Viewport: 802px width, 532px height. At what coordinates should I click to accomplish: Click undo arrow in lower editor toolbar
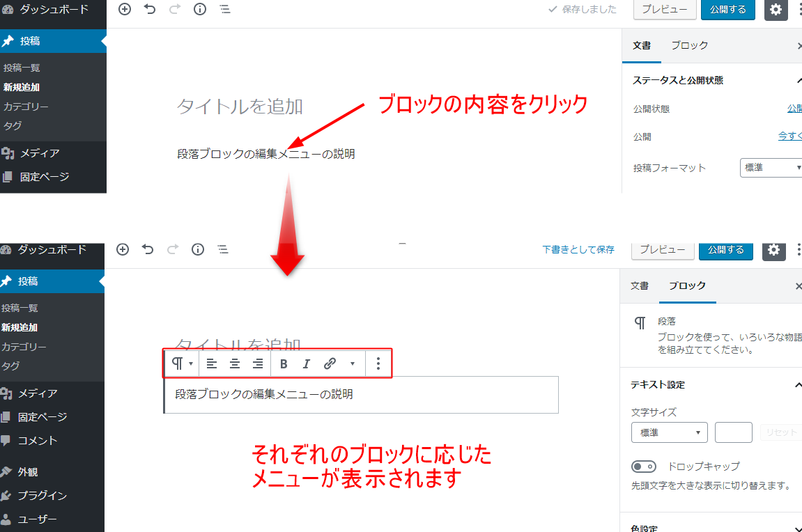(148, 249)
